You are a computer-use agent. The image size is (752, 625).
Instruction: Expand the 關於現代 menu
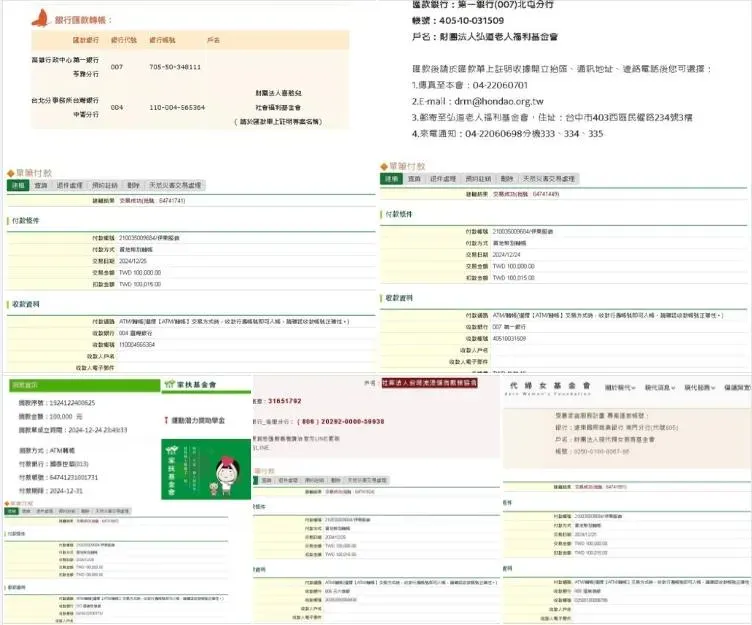tap(620, 388)
